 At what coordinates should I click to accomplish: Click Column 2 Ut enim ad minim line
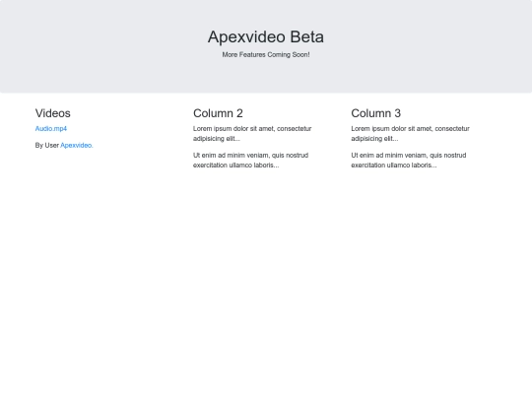251,155
